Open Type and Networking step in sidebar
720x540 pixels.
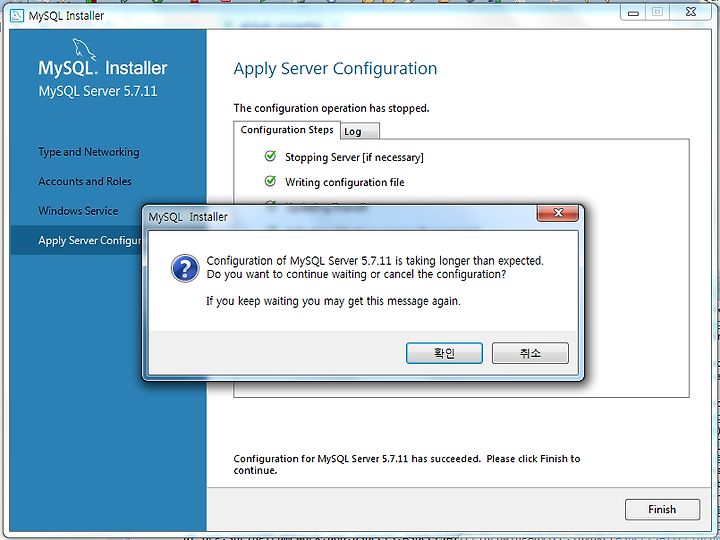click(x=89, y=152)
